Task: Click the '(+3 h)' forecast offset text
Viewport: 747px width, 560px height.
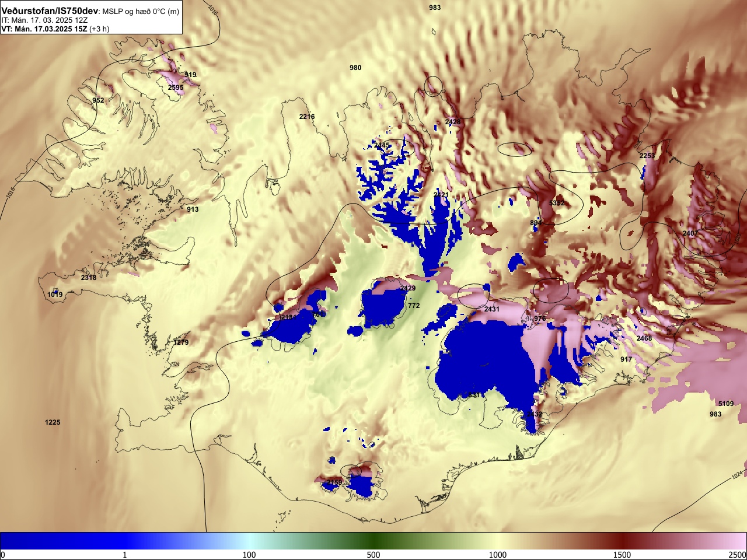Action: tap(99, 29)
